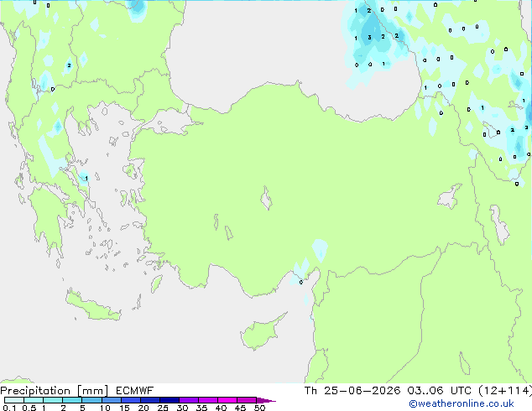Click the '25' legend scale value
The width and height of the screenshot is (532, 411).
[x=163, y=408]
